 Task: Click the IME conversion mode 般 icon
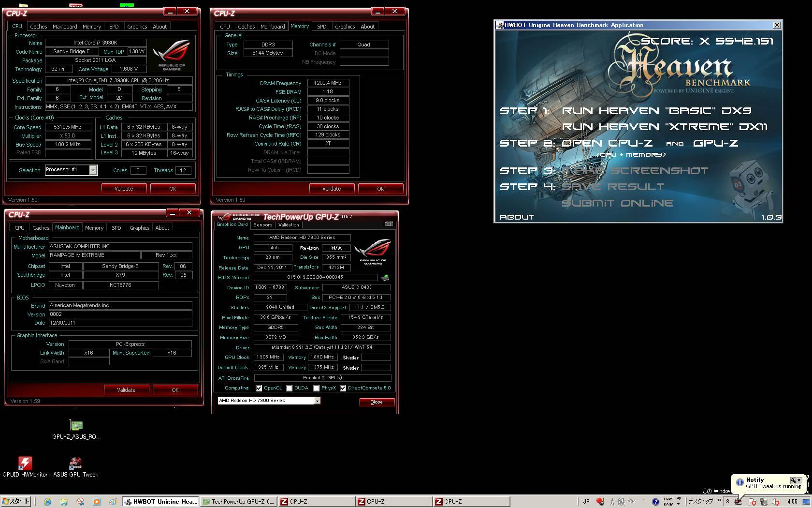click(x=622, y=502)
